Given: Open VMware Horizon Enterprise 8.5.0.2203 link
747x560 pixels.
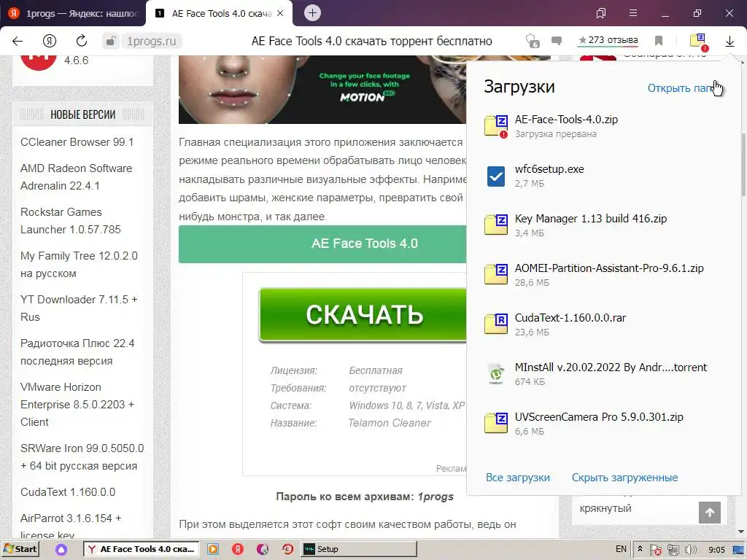Looking at the screenshot, I should click(x=77, y=404).
